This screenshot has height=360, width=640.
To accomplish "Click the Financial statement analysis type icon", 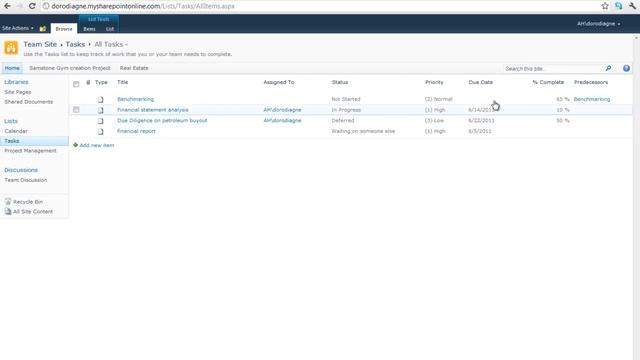I will 100,110.
